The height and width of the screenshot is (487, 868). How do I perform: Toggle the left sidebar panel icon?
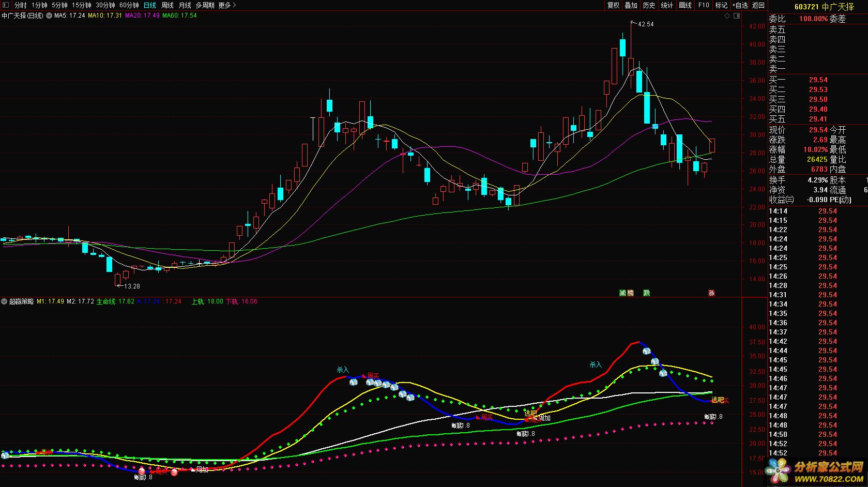coord(5,5)
